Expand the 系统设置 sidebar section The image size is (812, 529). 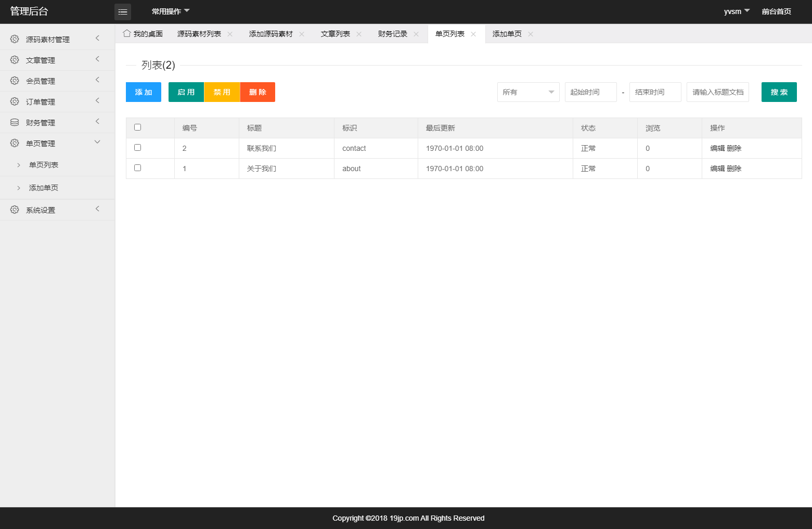pos(57,210)
